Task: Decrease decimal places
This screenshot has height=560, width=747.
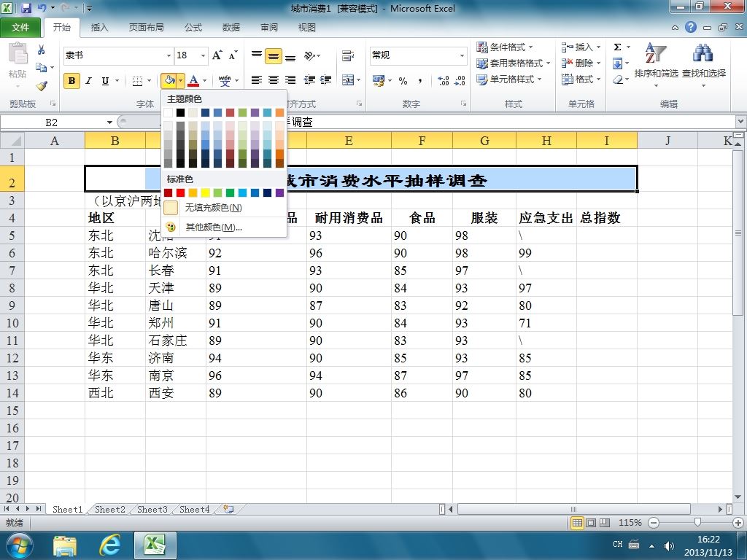Action: tap(460, 80)
